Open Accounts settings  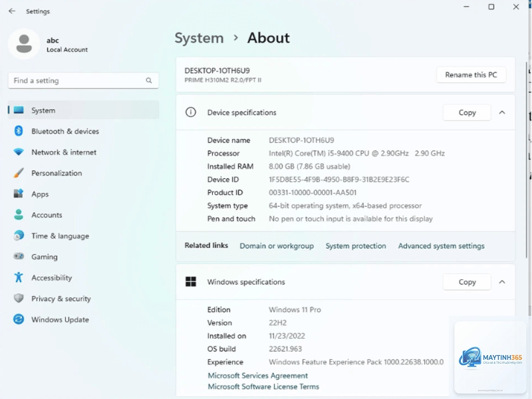(x=84, y=215)
